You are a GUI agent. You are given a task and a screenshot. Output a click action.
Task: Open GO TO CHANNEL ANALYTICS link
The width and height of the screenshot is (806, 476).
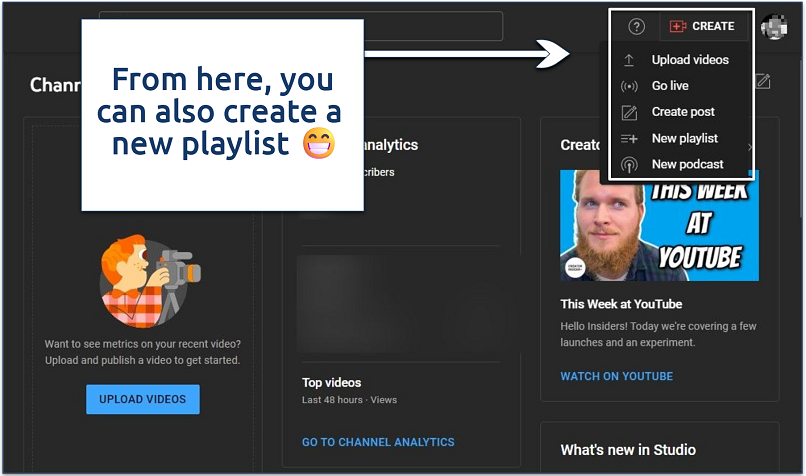(378, 442)
